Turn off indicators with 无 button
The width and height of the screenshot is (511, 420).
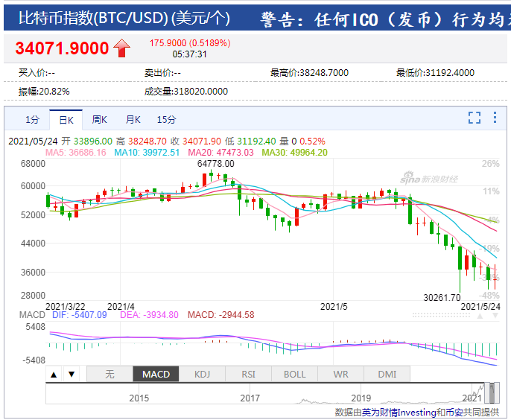110,374
